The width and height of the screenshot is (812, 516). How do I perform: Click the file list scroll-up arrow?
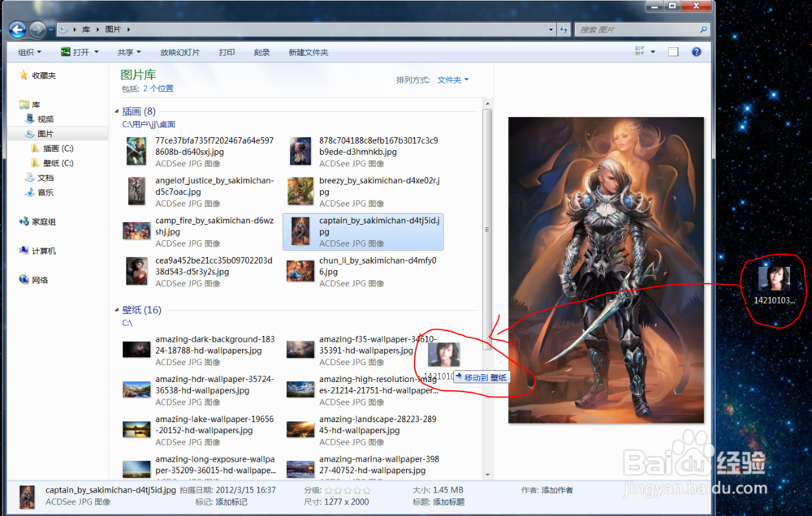coord(487,104)
